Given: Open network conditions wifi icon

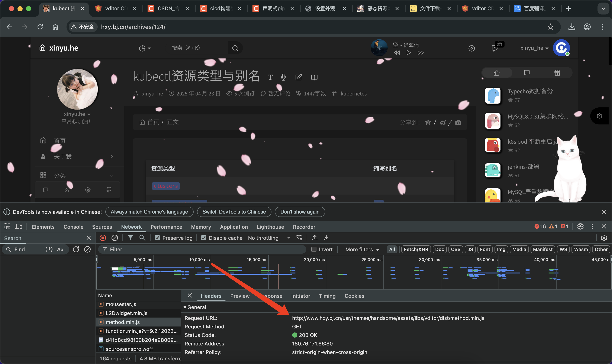Looking at the screenshot, I should [x=299, y=238].
